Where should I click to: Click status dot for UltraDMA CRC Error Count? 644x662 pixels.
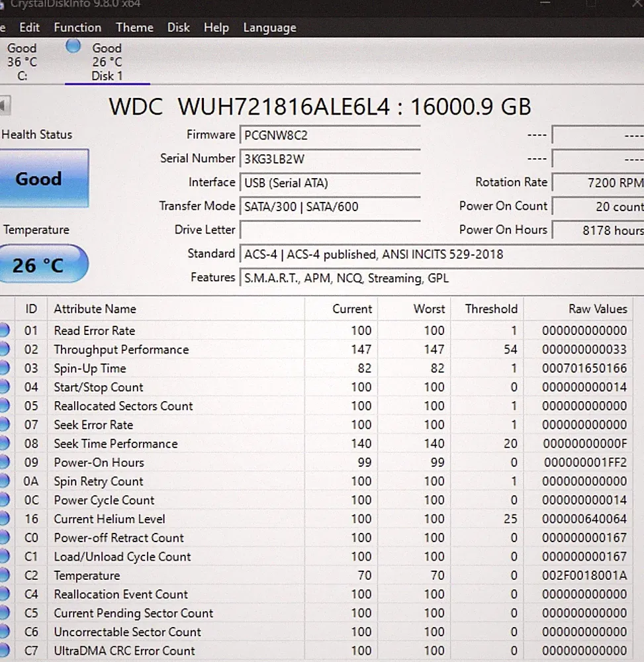click(x=4, y=651)
